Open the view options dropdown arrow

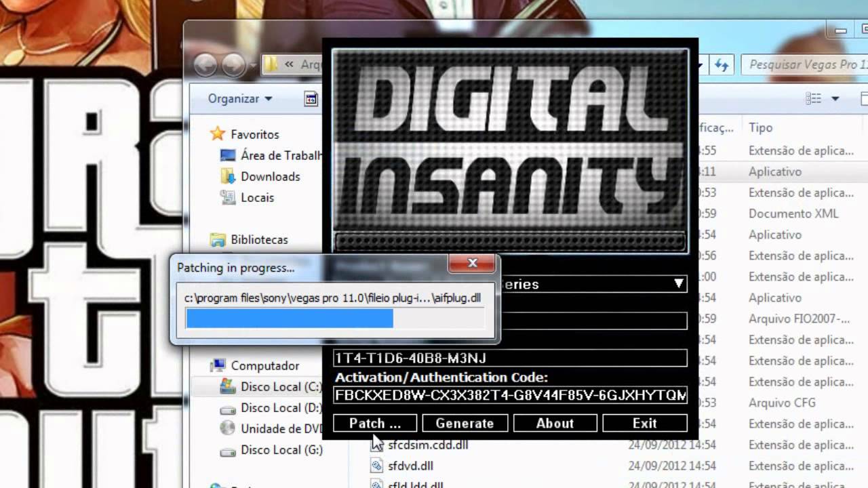coord(835,98)
